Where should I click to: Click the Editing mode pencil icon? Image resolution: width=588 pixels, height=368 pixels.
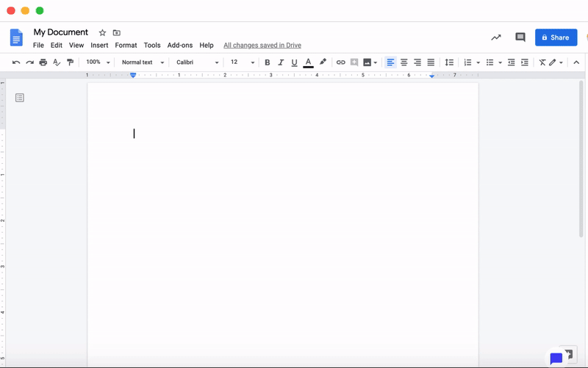tap(553, 62)
